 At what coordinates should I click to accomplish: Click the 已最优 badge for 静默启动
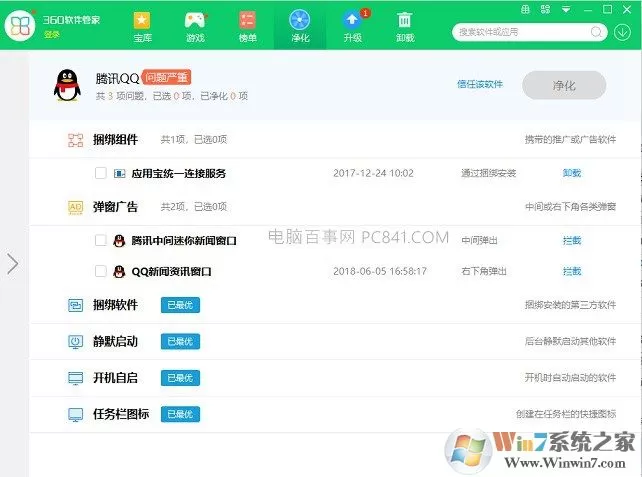(180, 341)
